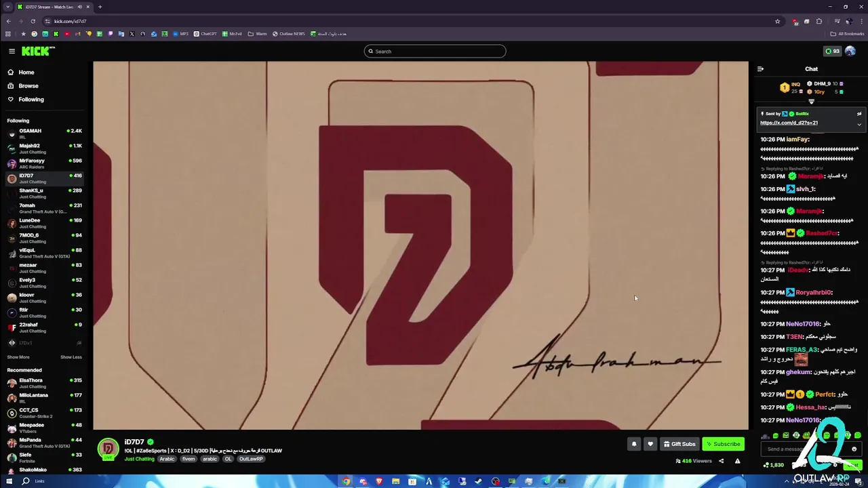Collapse chat with the arrow icon
Screen dimensions: 868x488
tap(760, 68)
